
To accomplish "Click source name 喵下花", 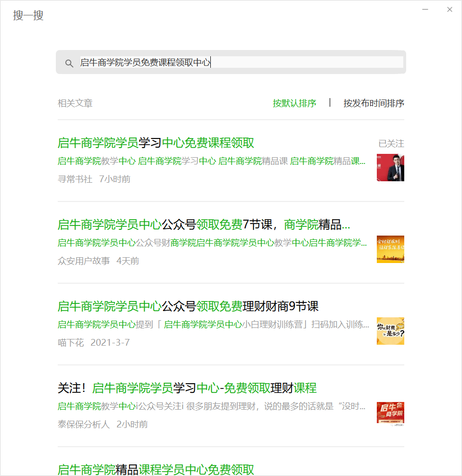I will click(71, 342).
